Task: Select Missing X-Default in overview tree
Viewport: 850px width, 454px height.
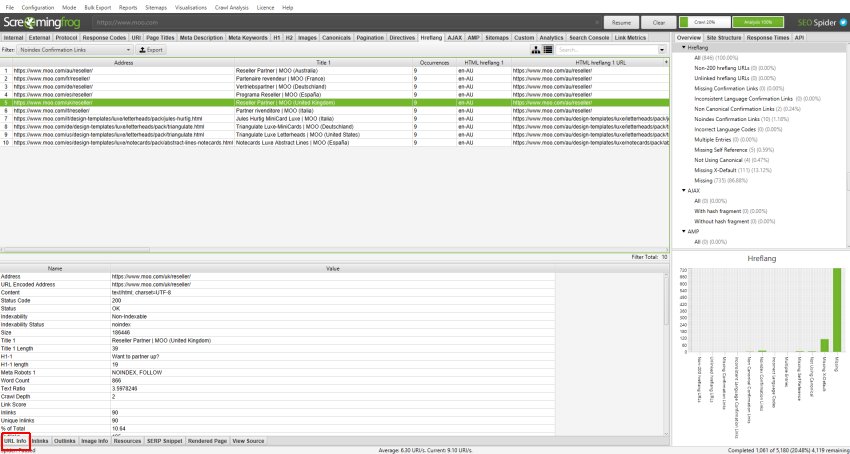Action: click(713, 170)
